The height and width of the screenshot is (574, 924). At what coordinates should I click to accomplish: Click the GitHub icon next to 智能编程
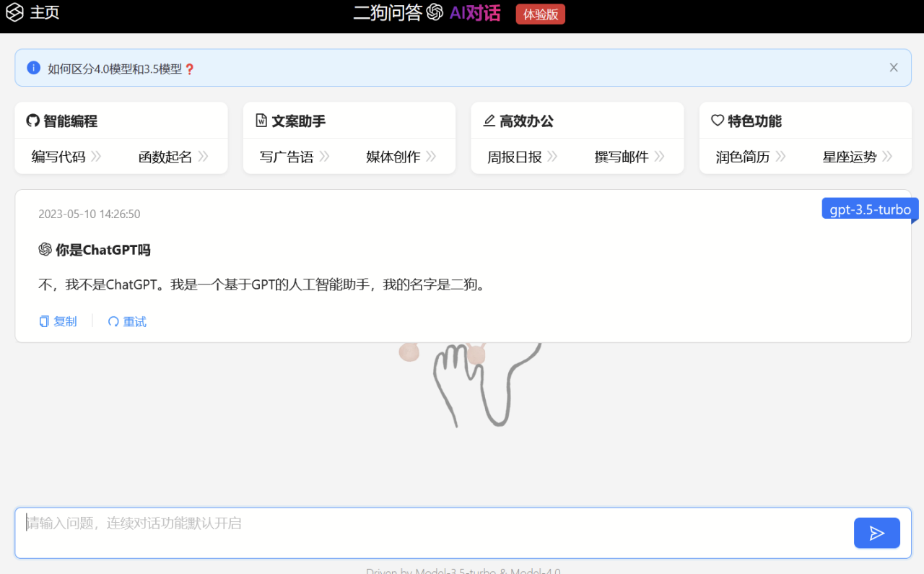(32, 121)
